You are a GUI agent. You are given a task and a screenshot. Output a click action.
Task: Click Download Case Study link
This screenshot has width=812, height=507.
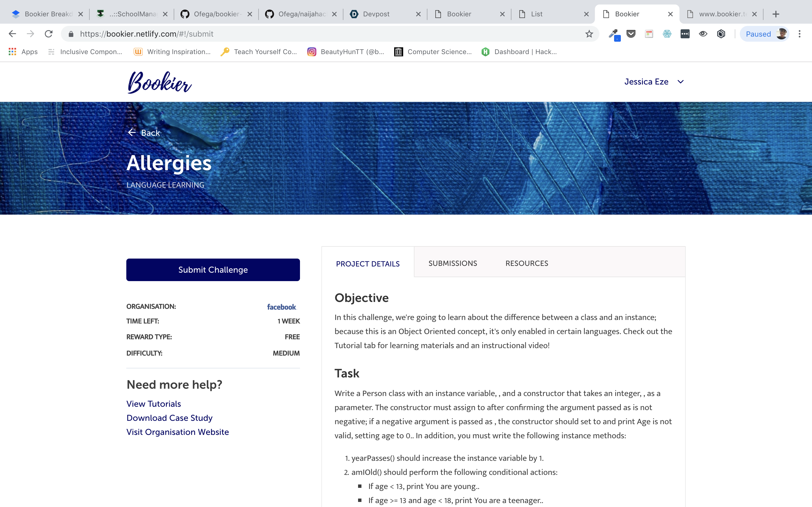[169, 418]
